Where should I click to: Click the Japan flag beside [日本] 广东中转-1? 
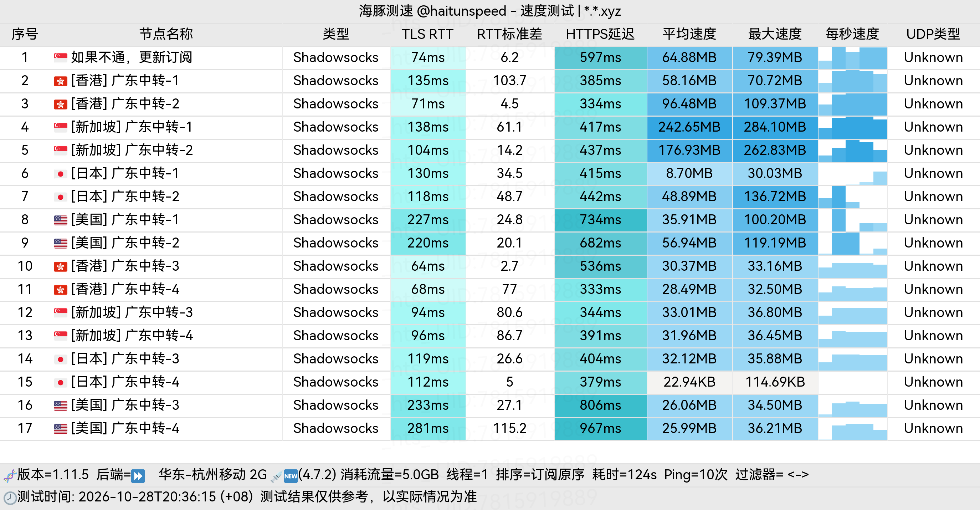coord(61,174)
